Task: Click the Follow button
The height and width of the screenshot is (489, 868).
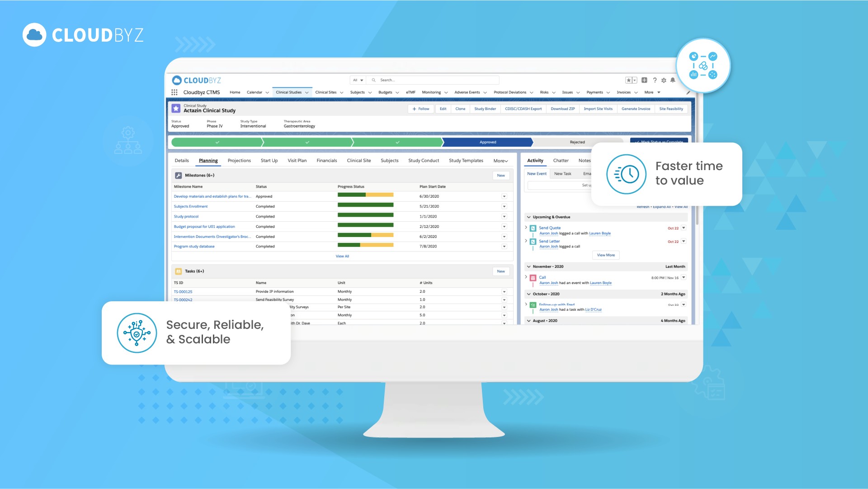Action: coord(421,109)
